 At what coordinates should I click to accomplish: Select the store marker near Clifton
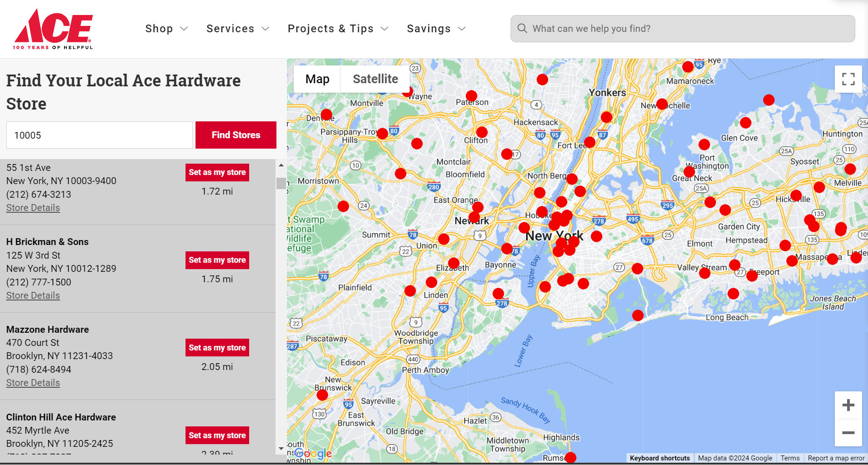pyautogui.click(x=482, y=132)
